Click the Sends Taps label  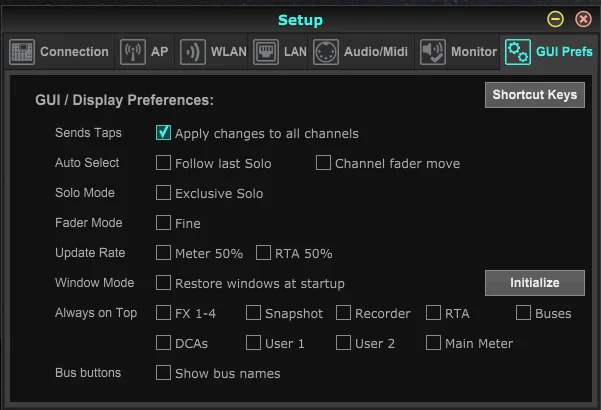pos(89,133)
